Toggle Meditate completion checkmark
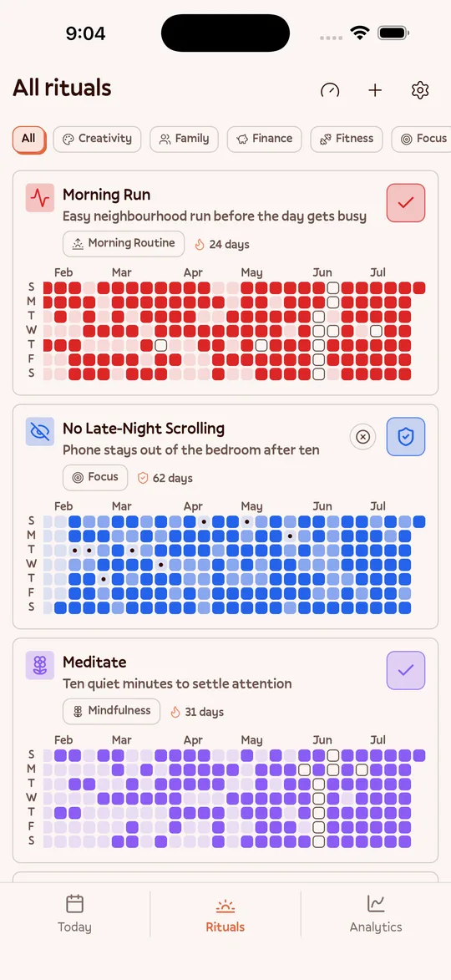451x980 pixels. (406, 671)
